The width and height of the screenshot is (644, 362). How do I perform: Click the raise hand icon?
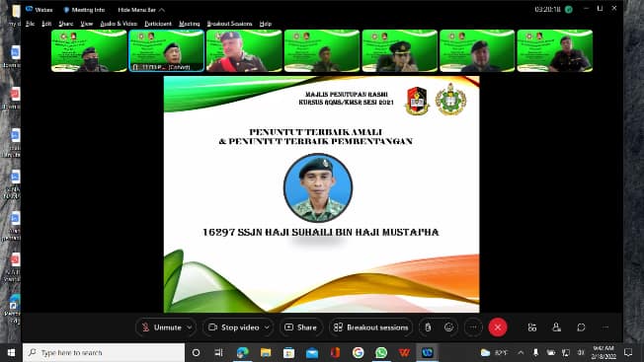428,327
